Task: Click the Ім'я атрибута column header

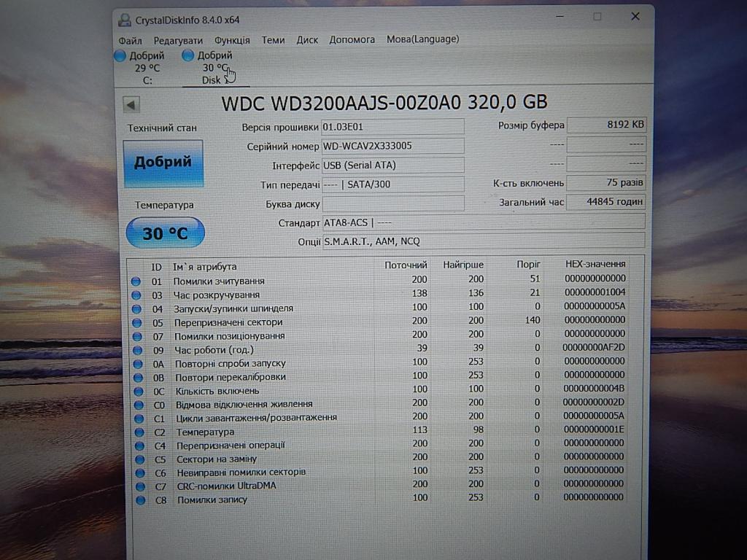Action: [205, 267]
